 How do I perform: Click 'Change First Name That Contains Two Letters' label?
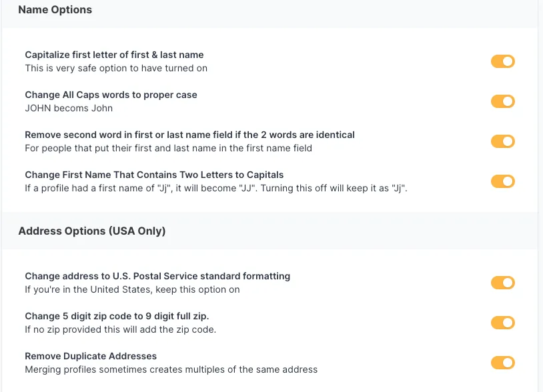(x=154, y=175)
